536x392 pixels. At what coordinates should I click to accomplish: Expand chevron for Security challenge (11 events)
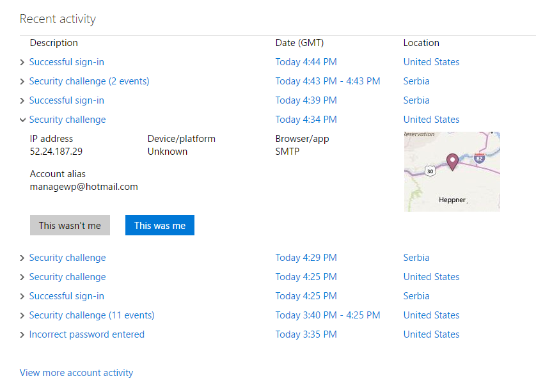pos(22,316)
